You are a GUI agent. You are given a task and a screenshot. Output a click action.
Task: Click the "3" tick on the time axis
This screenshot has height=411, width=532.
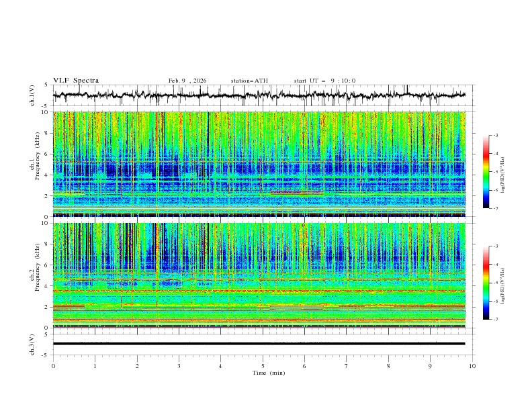tap(179, 366)
